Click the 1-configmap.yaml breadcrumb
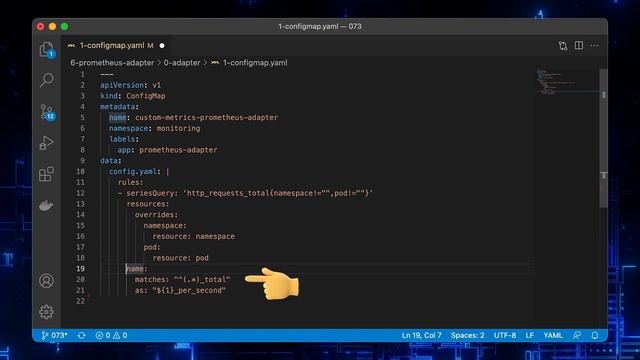This screenshot has height=360, width=640. click(x=255, y=63)
